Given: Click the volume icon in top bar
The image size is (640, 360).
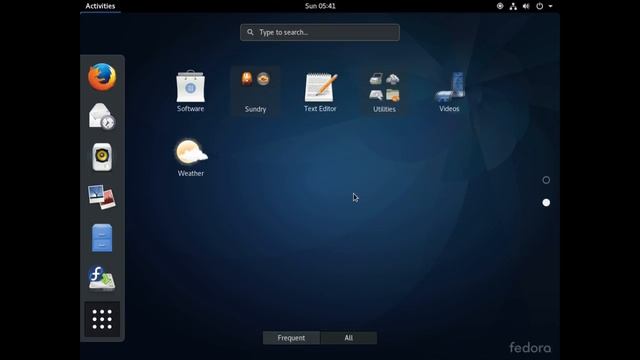Looking at the screenshot, I should pos(526,6).
